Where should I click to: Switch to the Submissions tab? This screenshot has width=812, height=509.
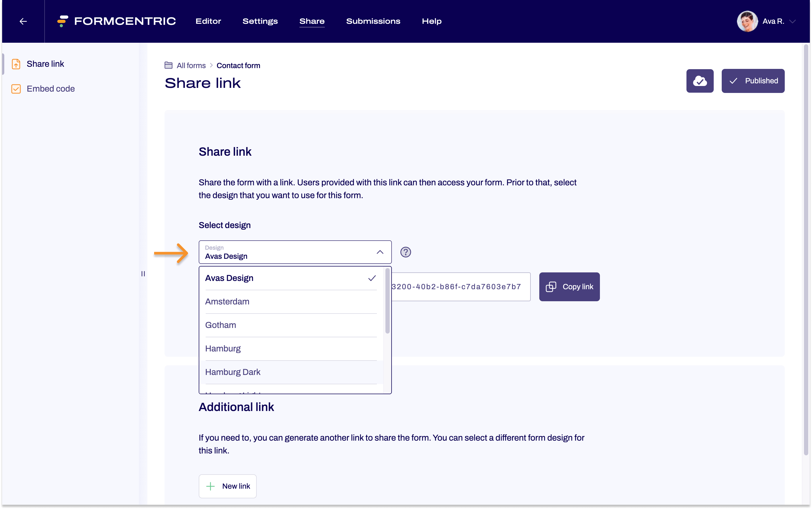tap(373, 21)
